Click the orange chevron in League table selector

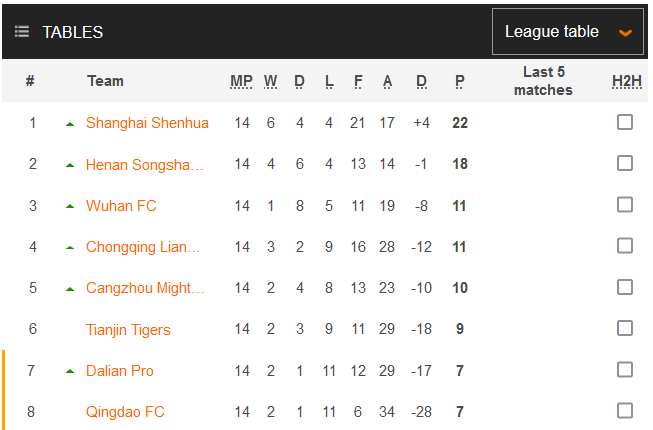(x=626, y=33)
